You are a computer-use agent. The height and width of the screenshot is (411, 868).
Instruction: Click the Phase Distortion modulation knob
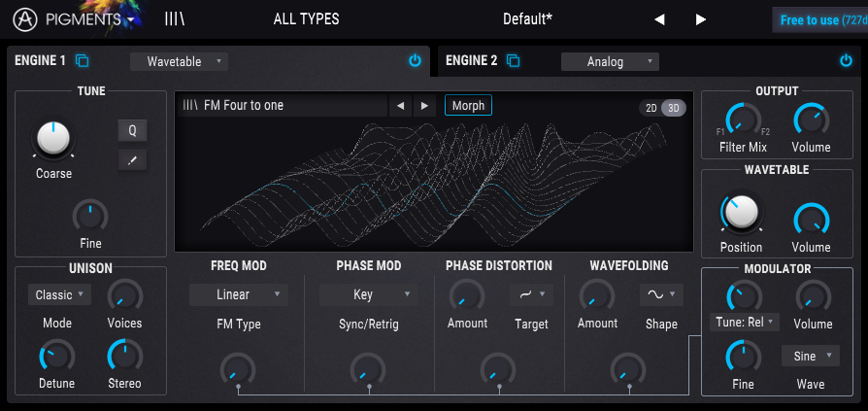tap(498, 370)
